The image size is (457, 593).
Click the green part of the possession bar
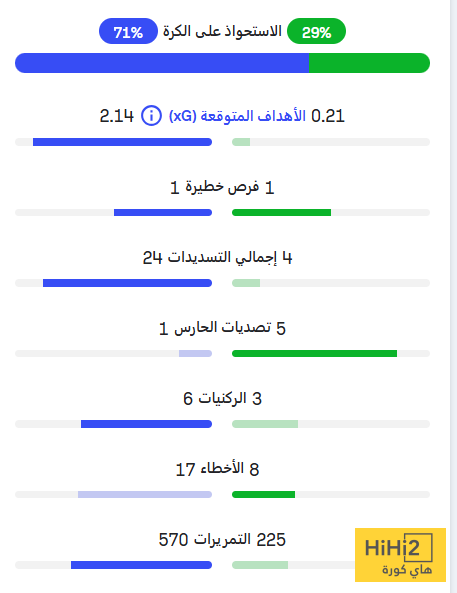pyautogui.click(x=369, y=63)
